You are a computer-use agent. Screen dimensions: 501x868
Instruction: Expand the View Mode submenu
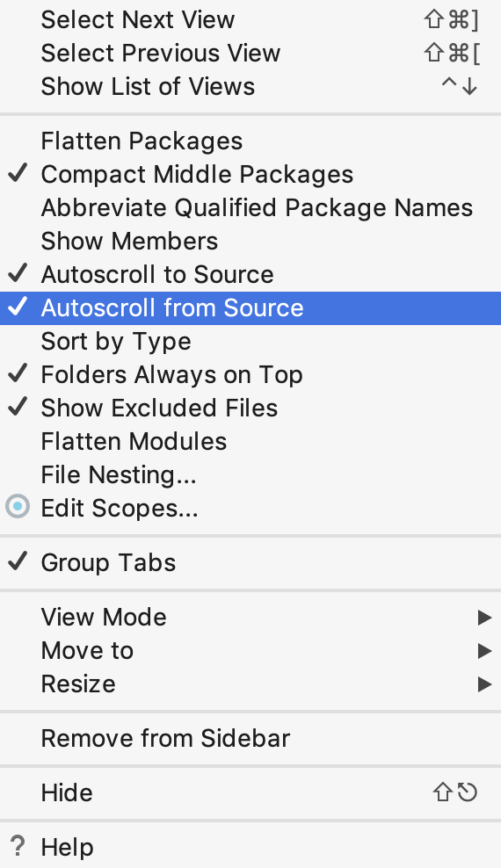pos(250,618)
